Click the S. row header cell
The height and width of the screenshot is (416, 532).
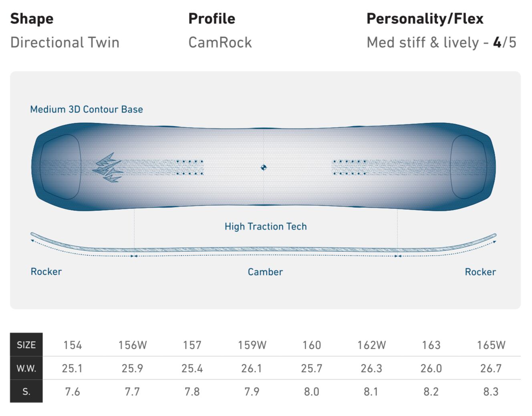(26, 392)
